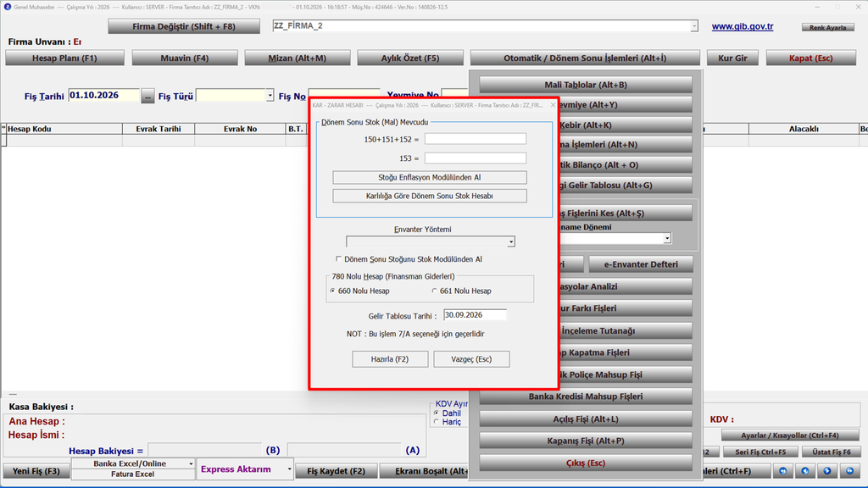
Task: Open the Express Aktarım dropdown
Action: 289,469
